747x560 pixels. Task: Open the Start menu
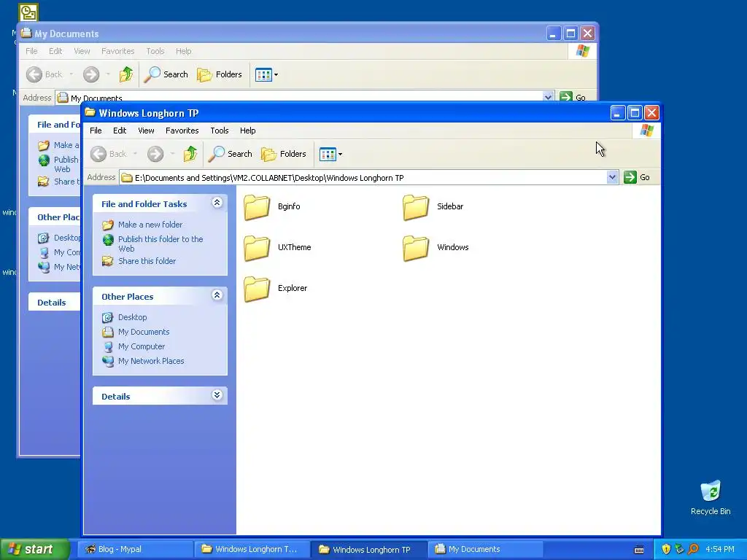tap(34, 549)
